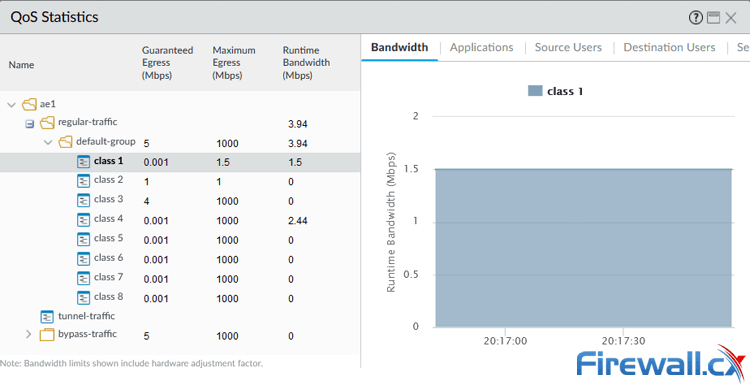Screen dimensions: 750x385
Task: Click the class 2 QoS class icon
Action: click(x=83, y=181)
